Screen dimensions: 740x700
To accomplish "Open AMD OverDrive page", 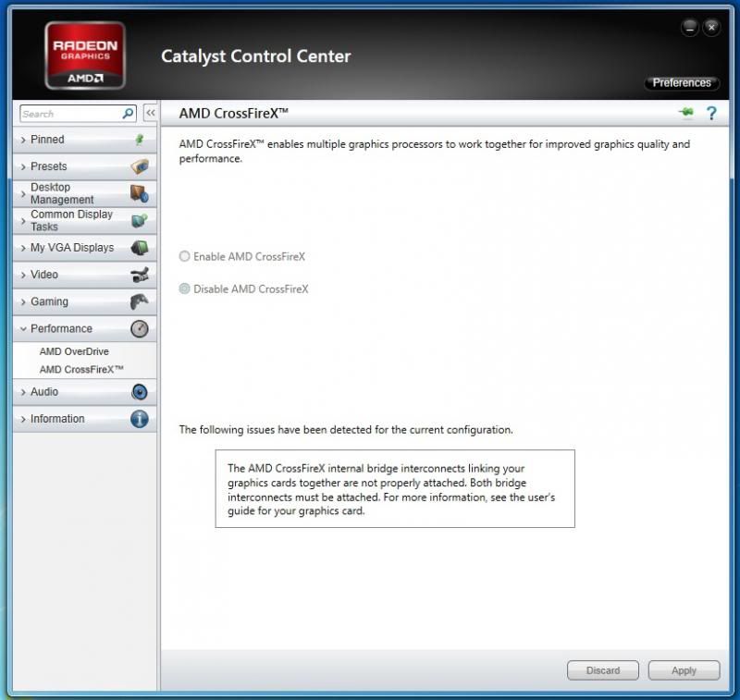I will 74,351.
